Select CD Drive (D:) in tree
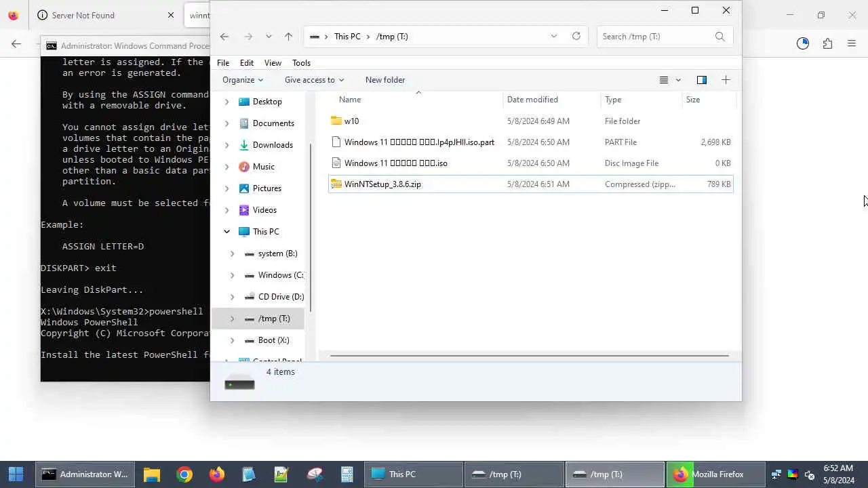Screen dimensions: 868x488 (x=281, y=297)
